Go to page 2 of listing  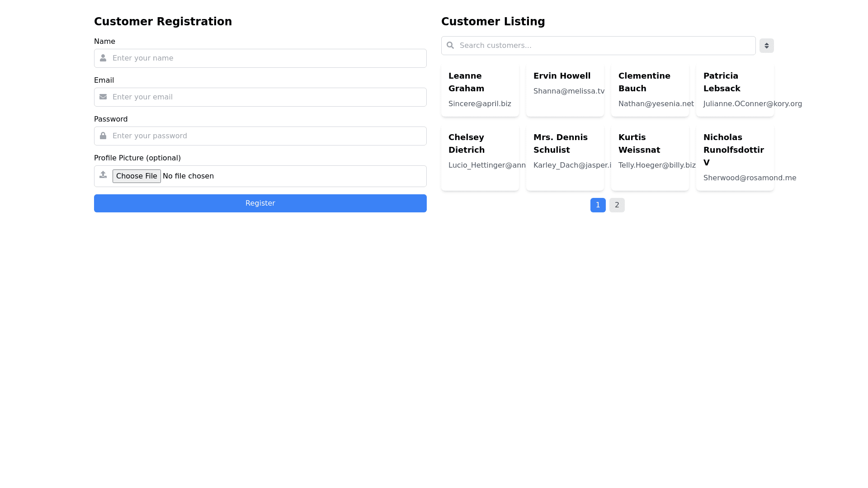[x=617, y=205]
